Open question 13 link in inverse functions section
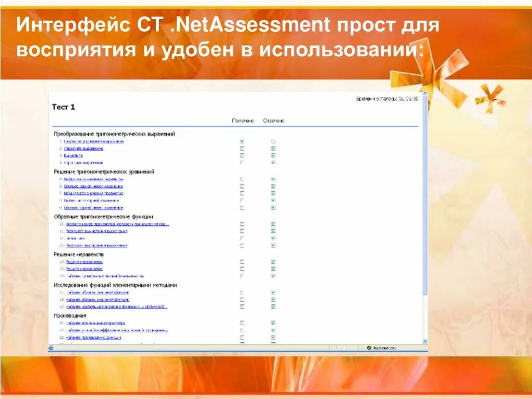This screenshot has height=399, width=532. pos(97,245)
